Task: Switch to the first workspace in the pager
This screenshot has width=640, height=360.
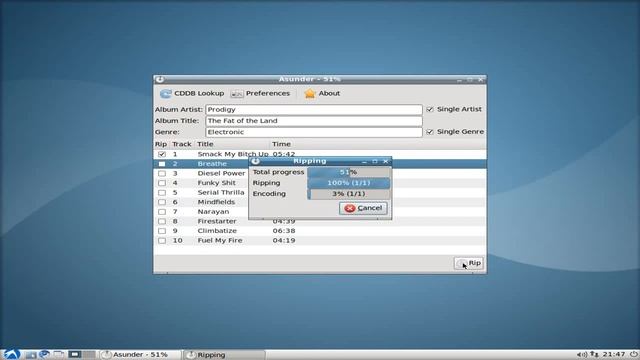Action: (x=75, y=354)
